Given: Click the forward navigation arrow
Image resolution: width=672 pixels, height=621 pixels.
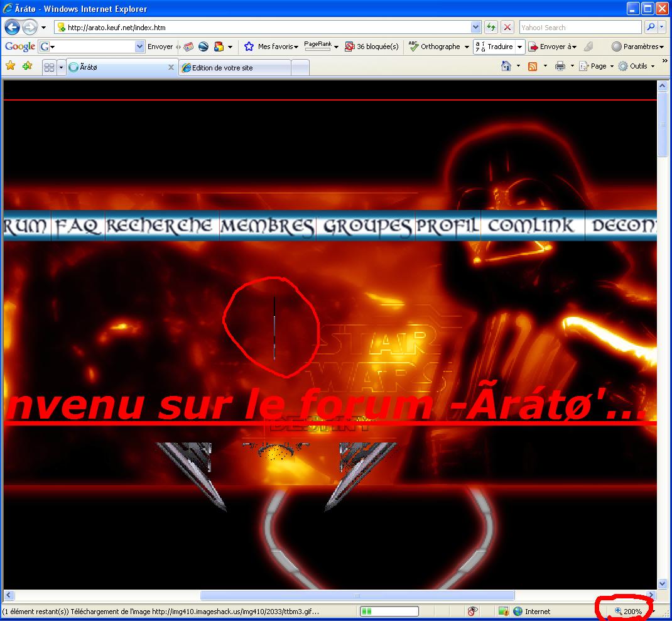Looking at the screenshot, I should click(x=30, y=28).
